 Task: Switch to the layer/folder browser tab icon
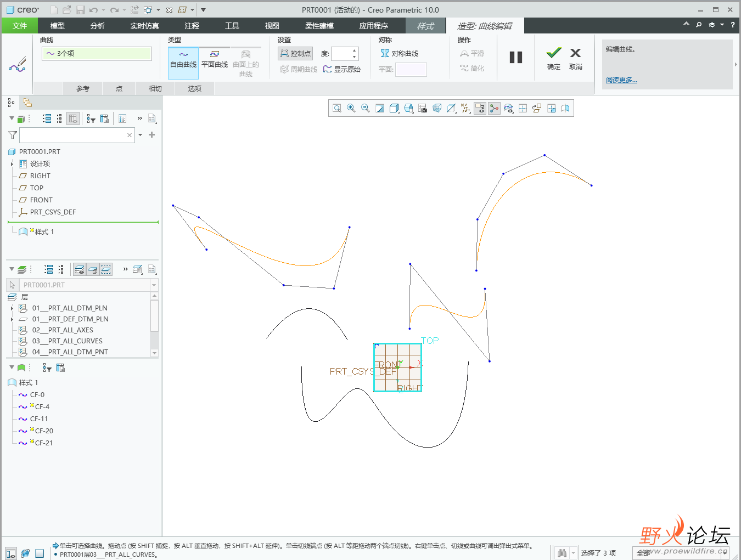[x=27, y=103]
